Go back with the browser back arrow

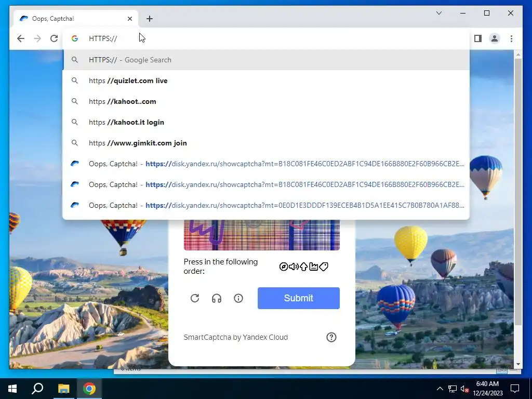21,38
